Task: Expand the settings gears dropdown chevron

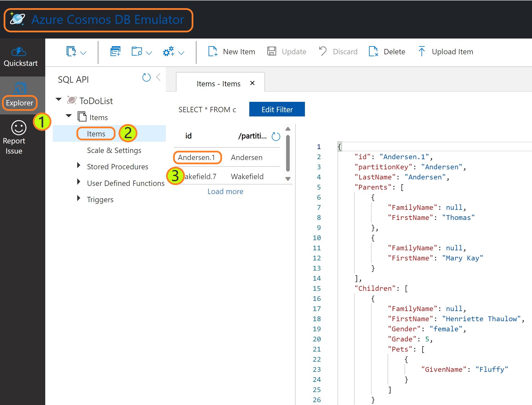Action: pyautogui.click(x=181, y=53)
